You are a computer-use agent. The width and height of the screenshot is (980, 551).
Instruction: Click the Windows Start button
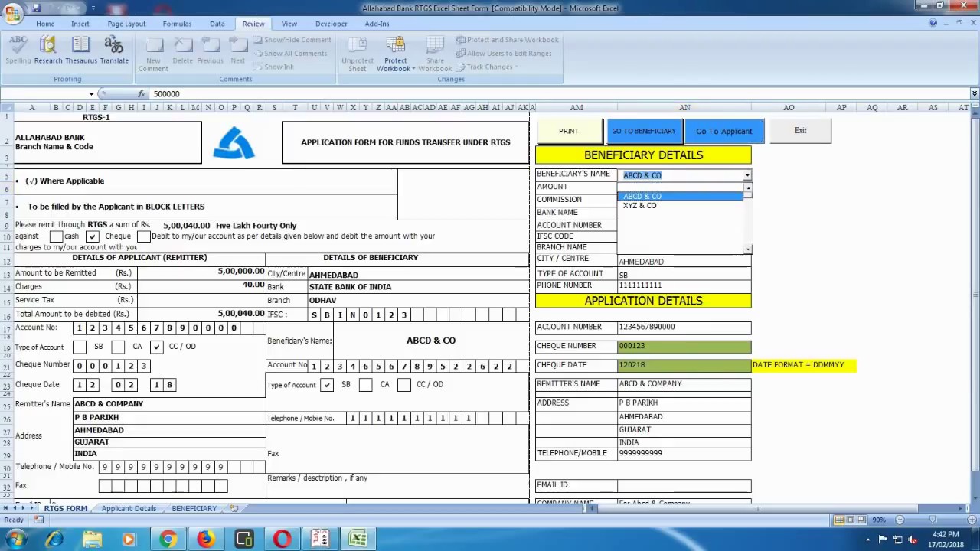coord(15,540)
